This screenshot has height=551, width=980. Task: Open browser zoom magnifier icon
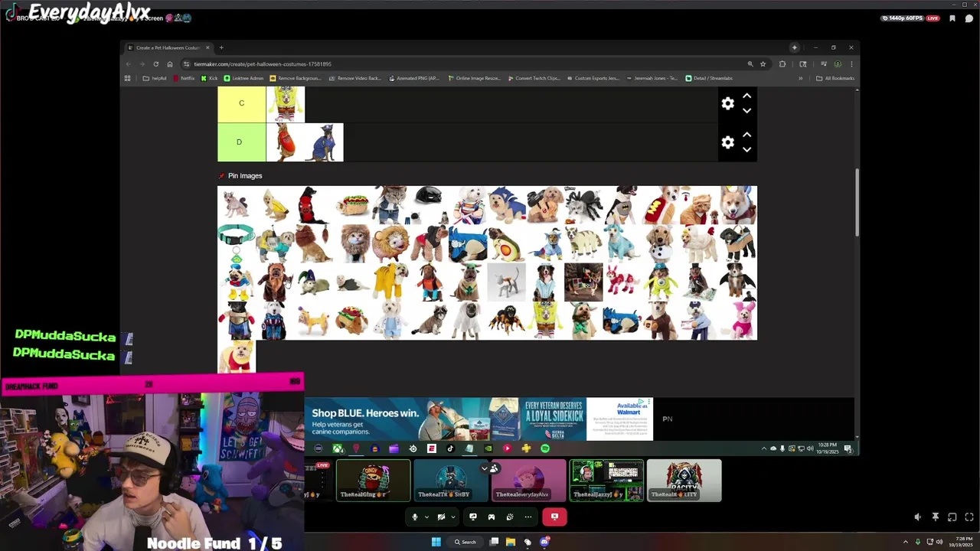tap(750, 64)
